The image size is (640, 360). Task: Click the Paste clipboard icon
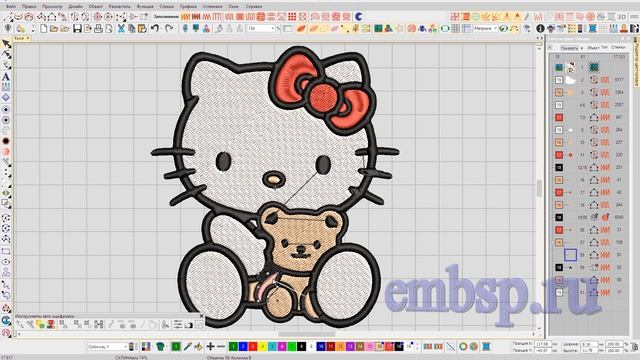click(142, 29)
